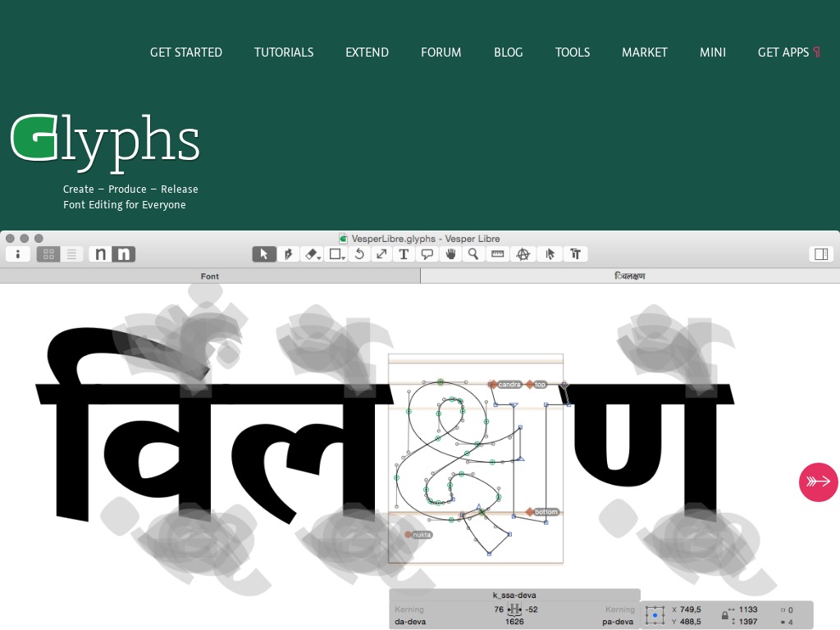
Task: Select the candra anchor
Action: pyautogui.click(x=505, y=384)
